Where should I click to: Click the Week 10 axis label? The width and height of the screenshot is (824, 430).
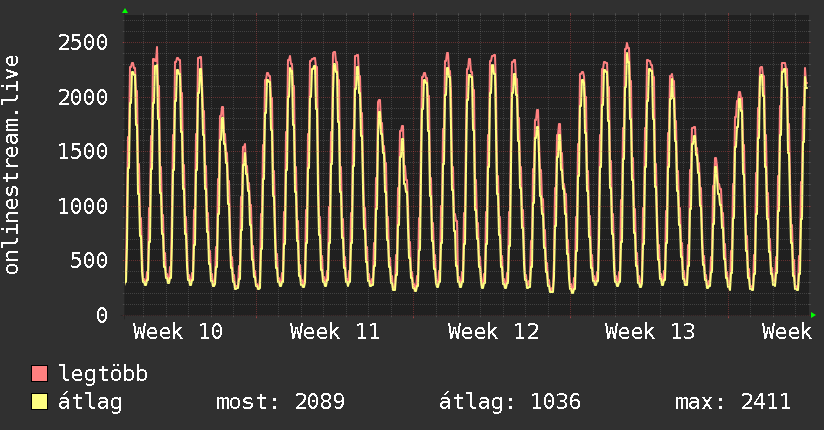point(178,332)
